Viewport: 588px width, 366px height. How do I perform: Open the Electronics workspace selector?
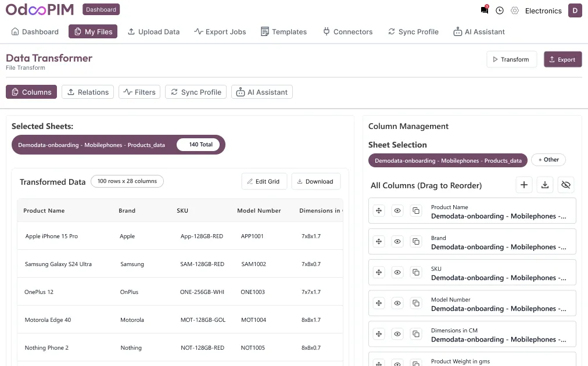(543, 10)
